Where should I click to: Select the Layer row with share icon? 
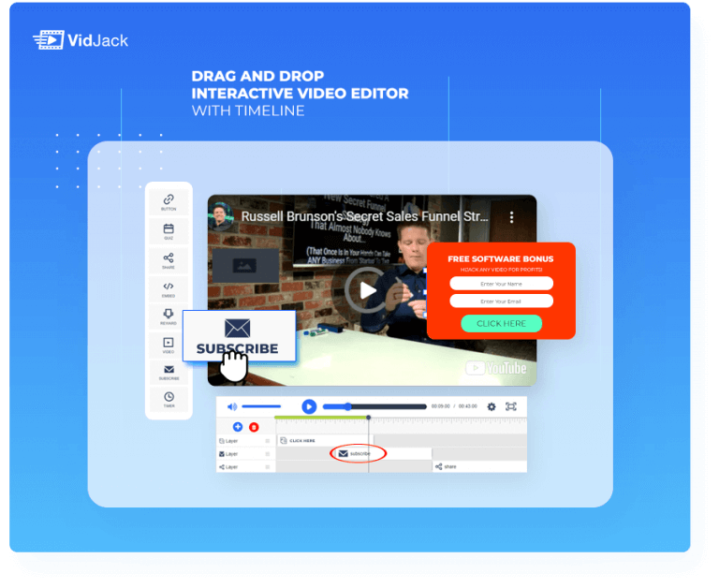tap(244, 467)
